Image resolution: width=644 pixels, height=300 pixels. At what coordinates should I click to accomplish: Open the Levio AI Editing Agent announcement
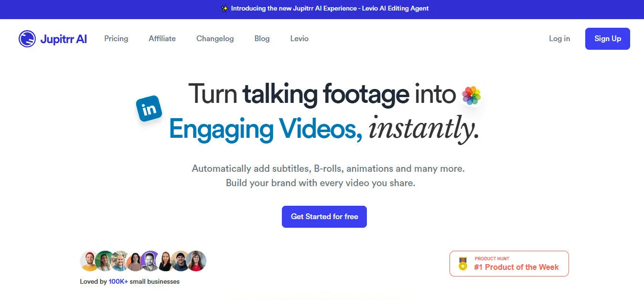pyautogui.click(x=330, y=9)
